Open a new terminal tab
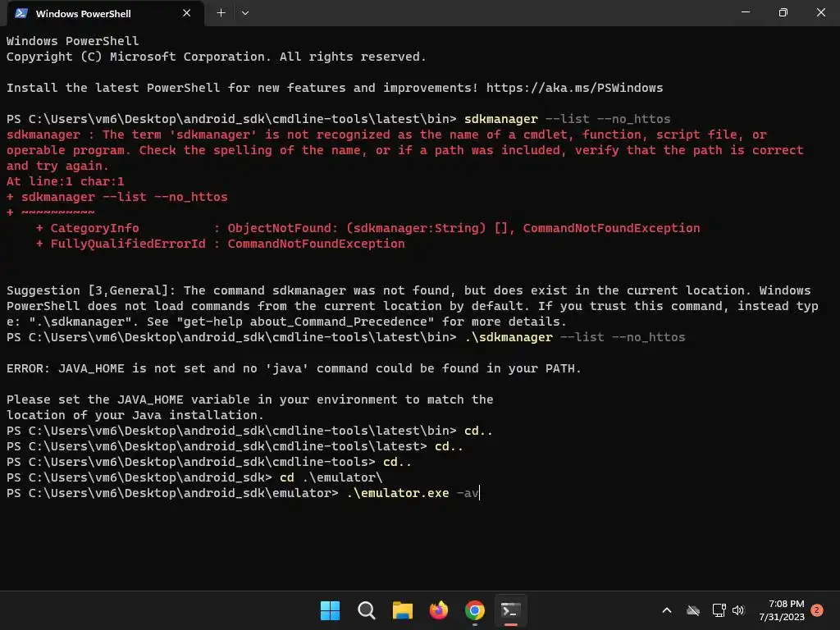This screenshot has width=840, height=630. point(221,13)
